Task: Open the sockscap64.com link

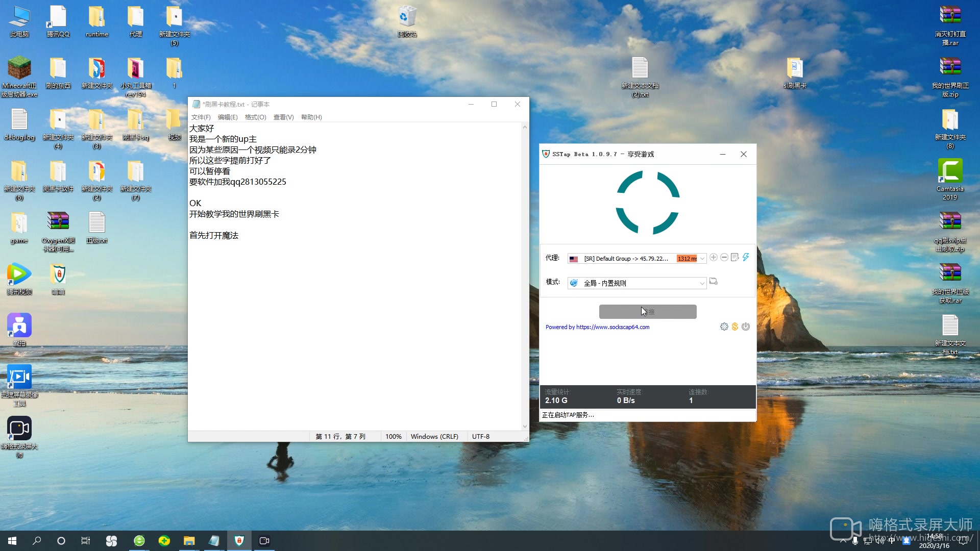Action: [612, 327]
